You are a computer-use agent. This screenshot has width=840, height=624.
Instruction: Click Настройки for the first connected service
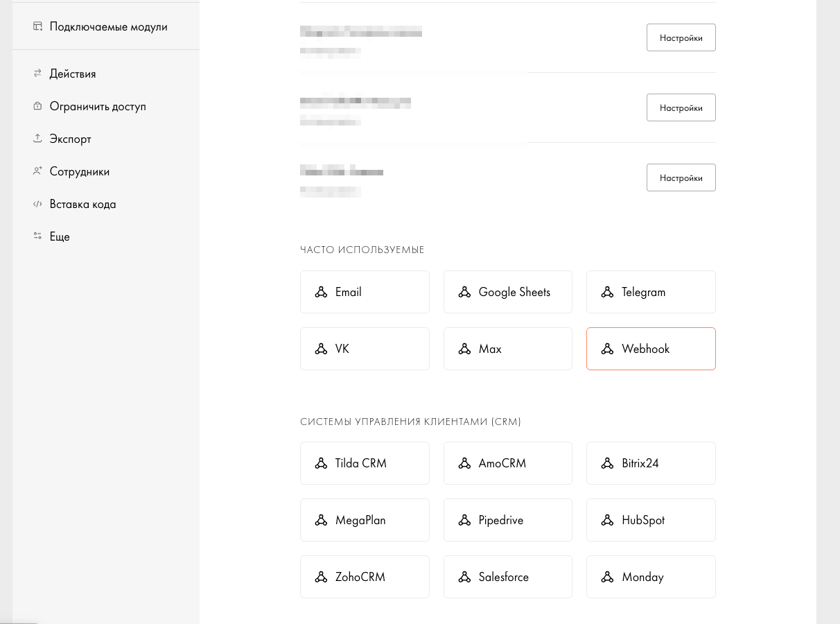pos(681,37)
